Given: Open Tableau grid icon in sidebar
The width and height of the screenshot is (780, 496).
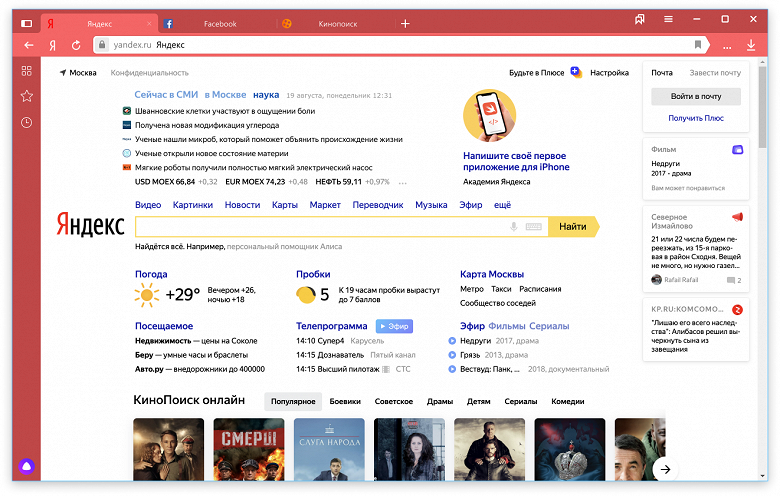Looking at the screenshot, I should (26, 71).
